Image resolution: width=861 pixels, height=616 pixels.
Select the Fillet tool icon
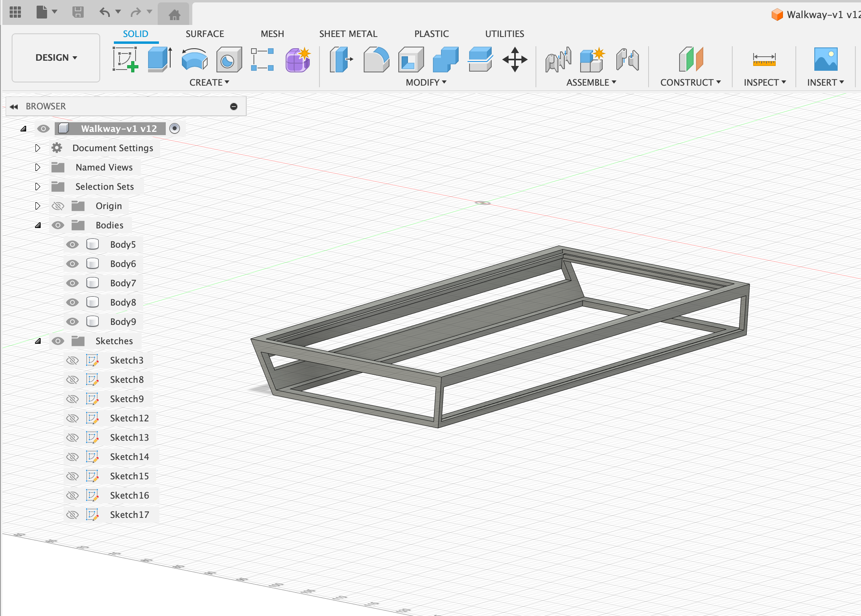tap(376, 60)
